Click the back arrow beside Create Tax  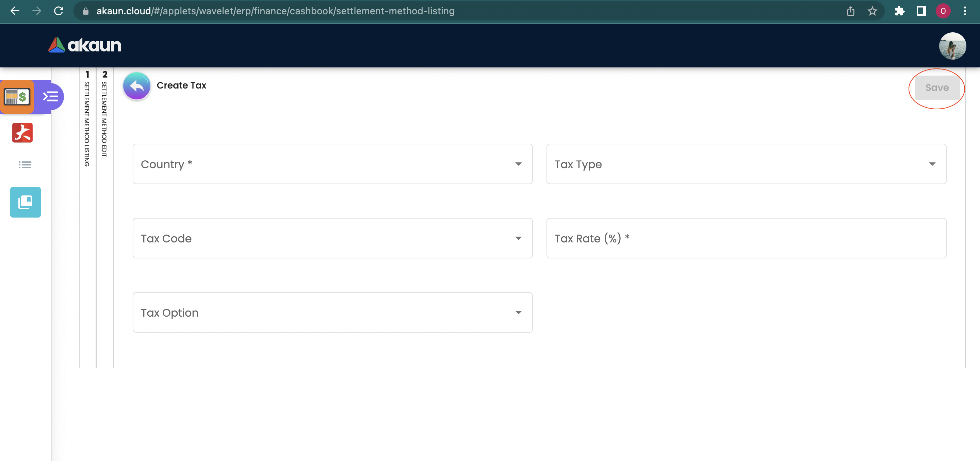(136, 86)
